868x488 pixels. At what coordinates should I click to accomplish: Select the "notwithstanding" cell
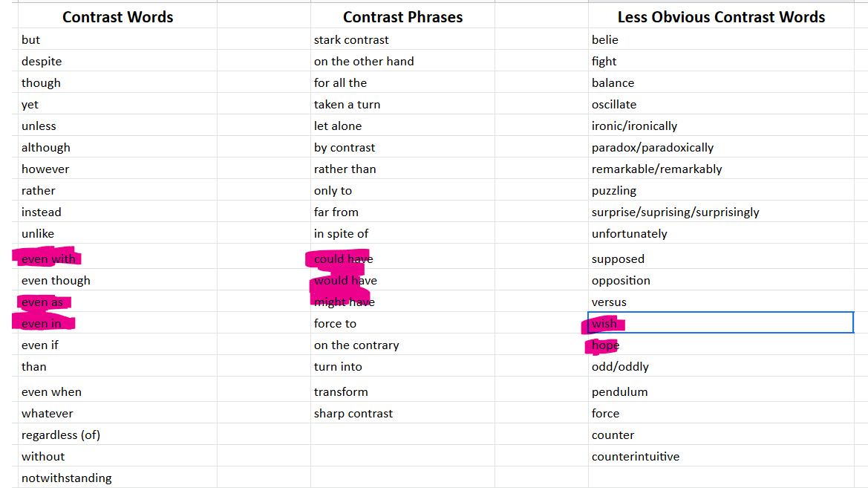pos(67,478)
